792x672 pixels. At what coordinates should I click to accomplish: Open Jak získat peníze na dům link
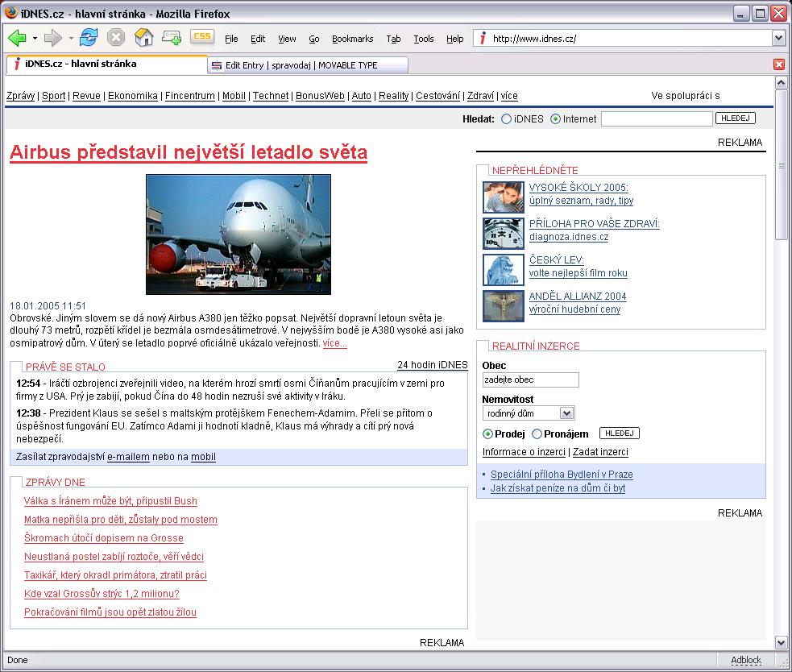pyautogui.click(x=558, y=488)
